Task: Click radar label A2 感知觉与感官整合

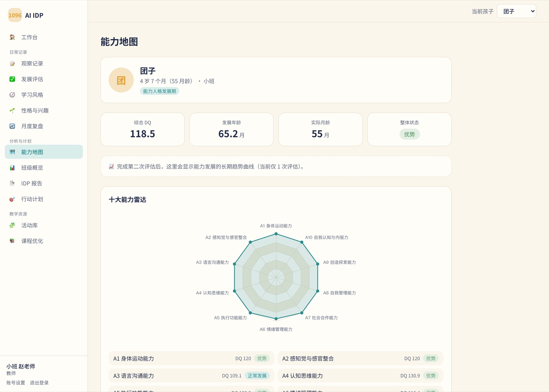Action: (x=226, y=237)
